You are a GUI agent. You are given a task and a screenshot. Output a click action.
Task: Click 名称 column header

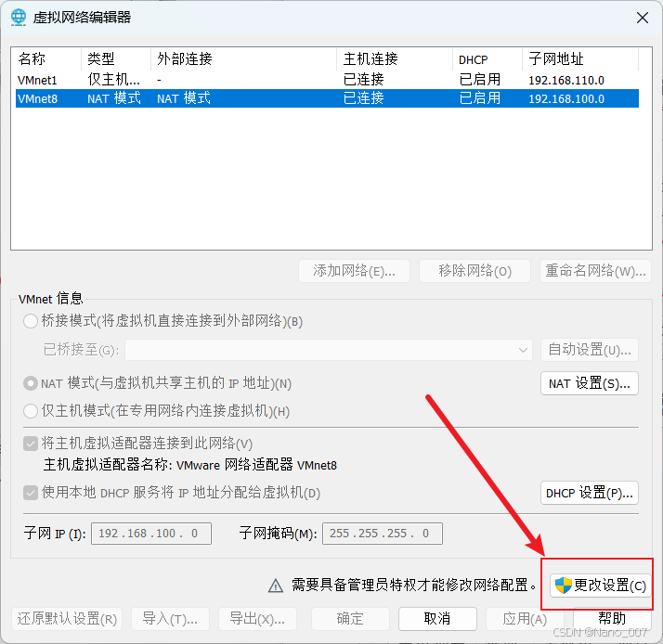46,59
